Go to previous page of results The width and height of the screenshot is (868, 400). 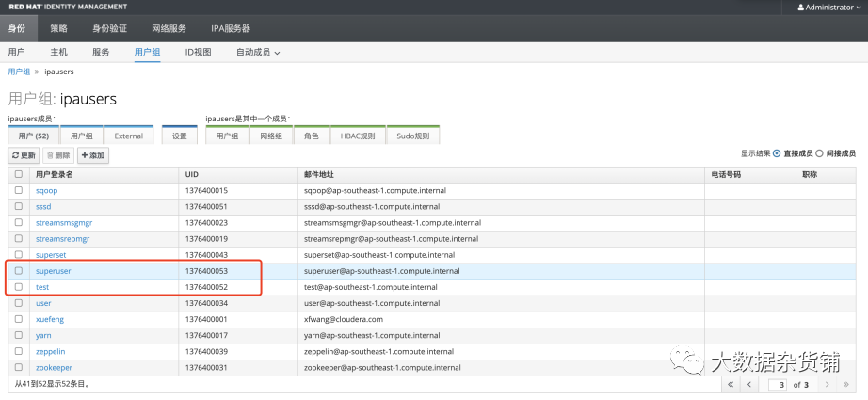749,385
